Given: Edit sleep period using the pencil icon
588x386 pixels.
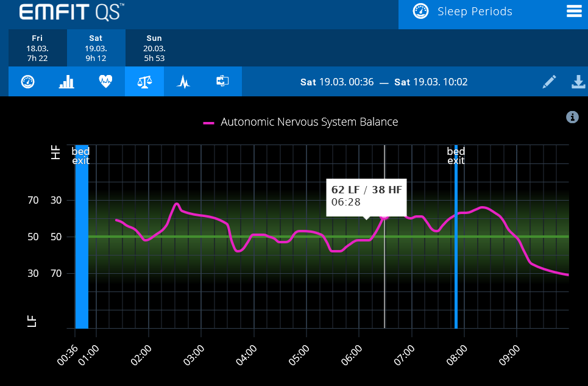Looking at the screenshot, I should [549, 81].
